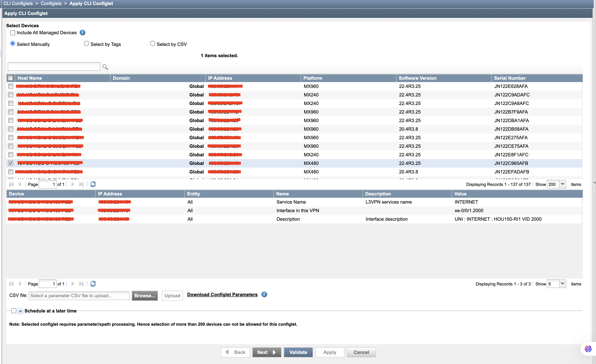This screenshot has width=596, height=364.
Task: Sort devices by Software Version column
Action: click(x=444, y=78)
